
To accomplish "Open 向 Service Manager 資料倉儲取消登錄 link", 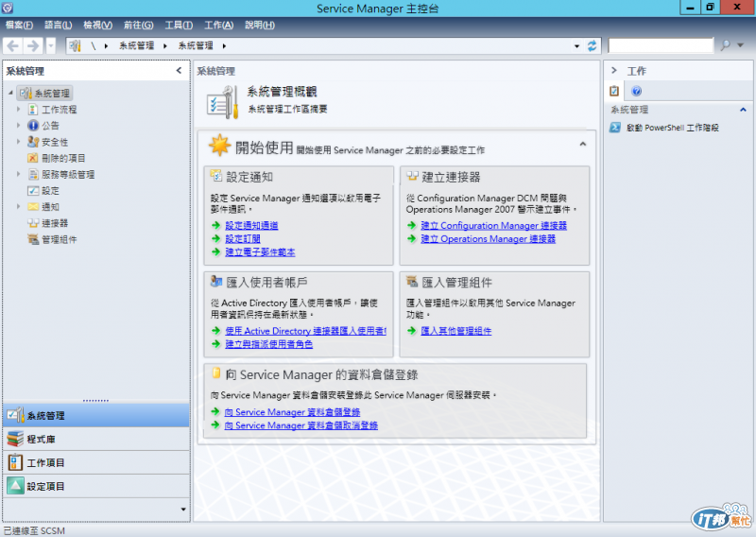I will click(x=301, y=425).
